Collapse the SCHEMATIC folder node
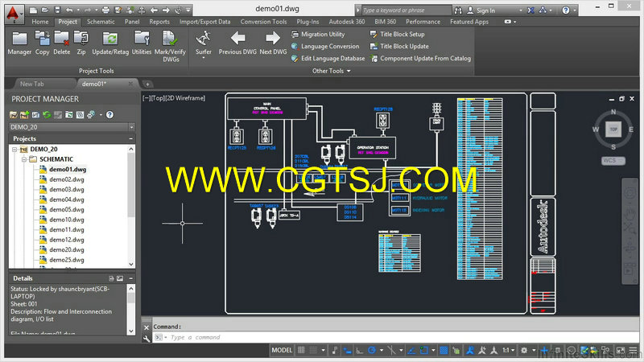 (x=24, y=159)
